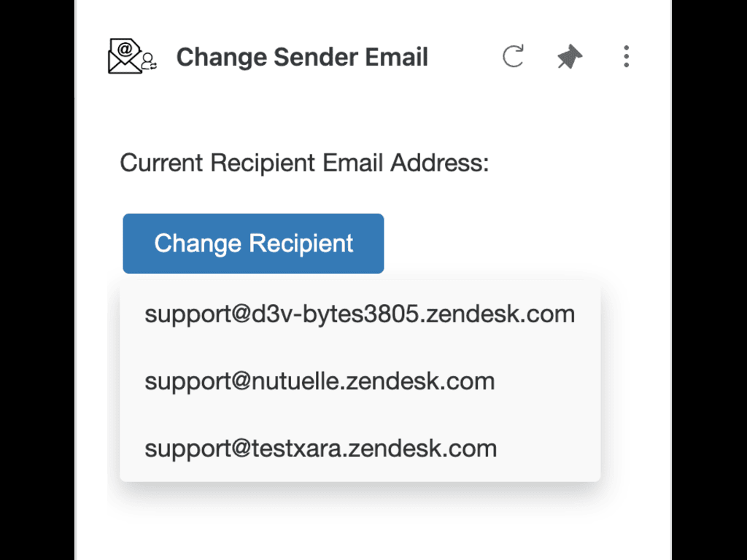
Task: Set recipient to the nutuelle support address
Action: [x=320, y=381]
